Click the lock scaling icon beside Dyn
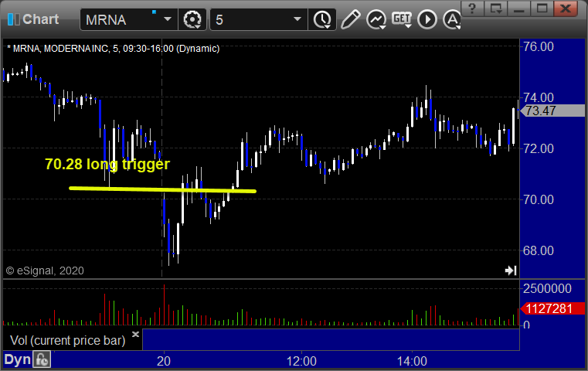 [x=42, y=359]
